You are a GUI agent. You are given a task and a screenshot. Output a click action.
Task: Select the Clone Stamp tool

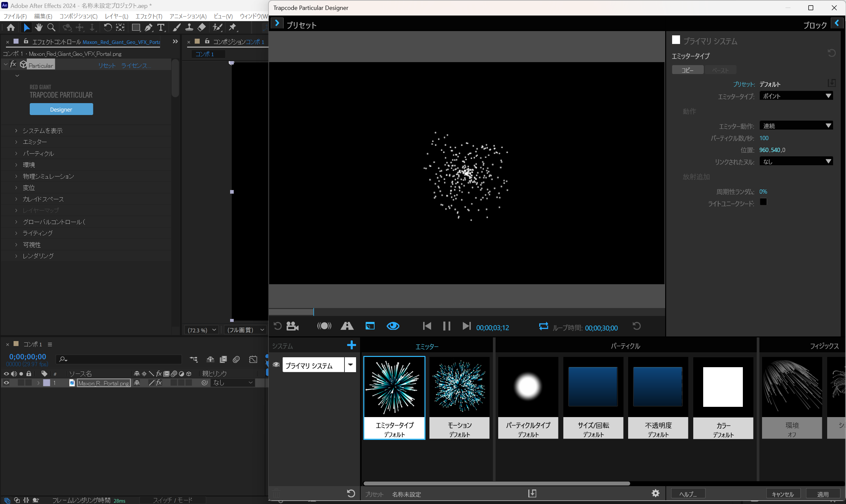189,27
